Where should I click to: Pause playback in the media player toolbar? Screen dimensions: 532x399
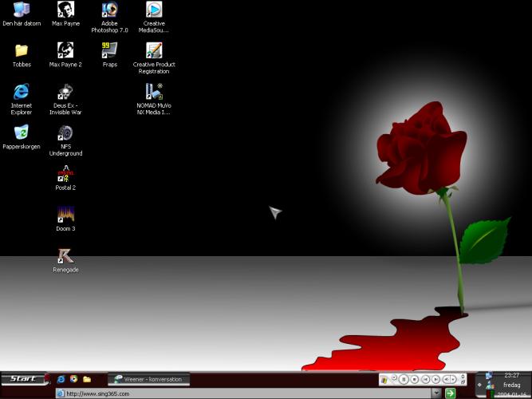[404, 379]
